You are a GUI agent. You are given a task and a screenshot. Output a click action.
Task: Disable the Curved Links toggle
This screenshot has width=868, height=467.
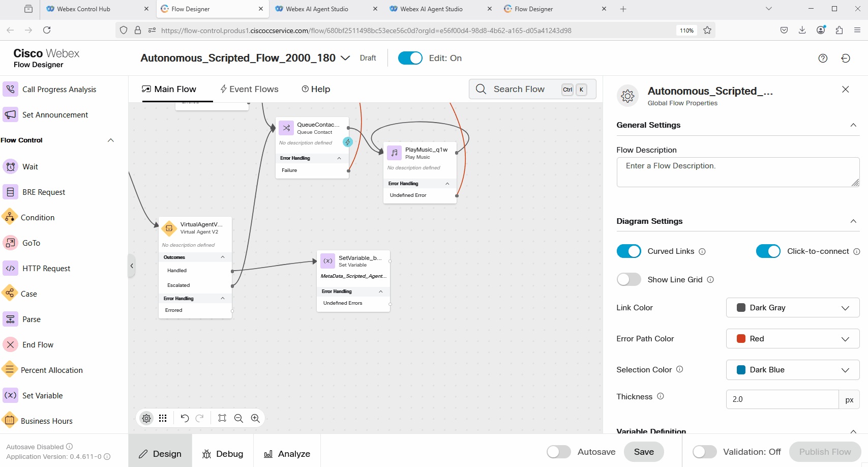pyautogui.click(x=628, y=251)
